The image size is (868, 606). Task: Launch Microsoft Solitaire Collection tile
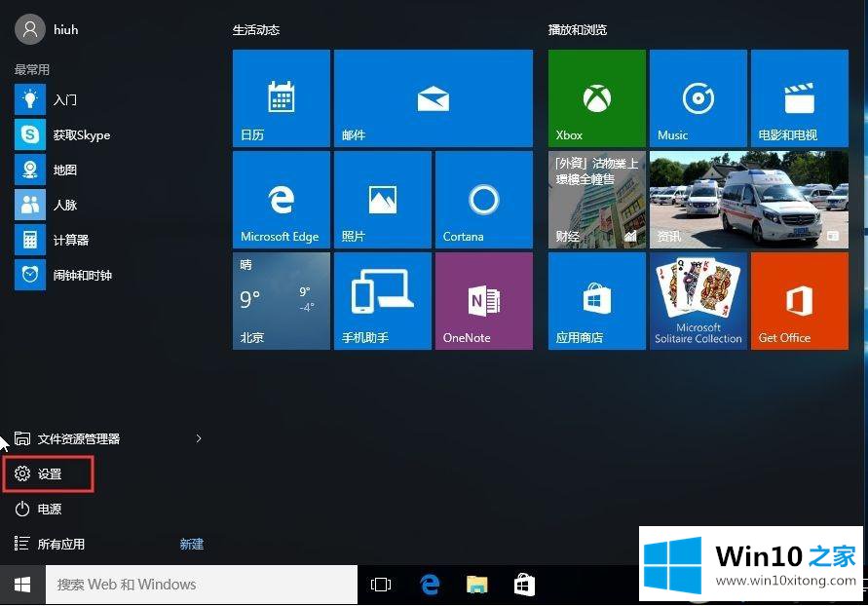(698, 301)
